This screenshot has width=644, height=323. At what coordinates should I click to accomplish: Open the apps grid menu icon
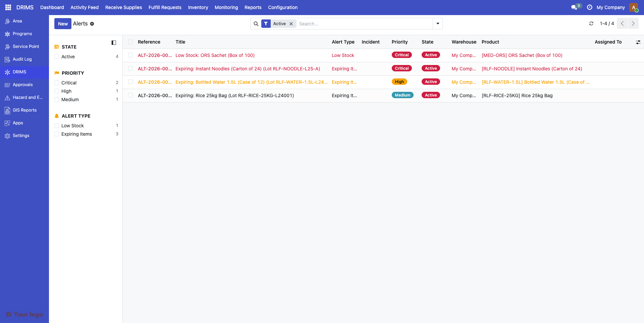click(8, 7)
